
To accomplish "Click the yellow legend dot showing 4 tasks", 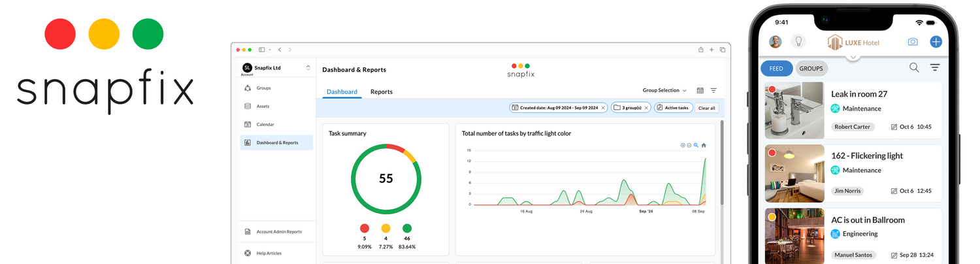I will [385, 228].
